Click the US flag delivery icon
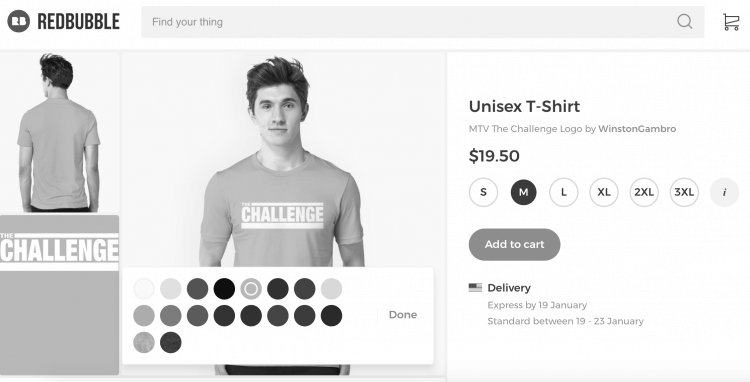 475,287
